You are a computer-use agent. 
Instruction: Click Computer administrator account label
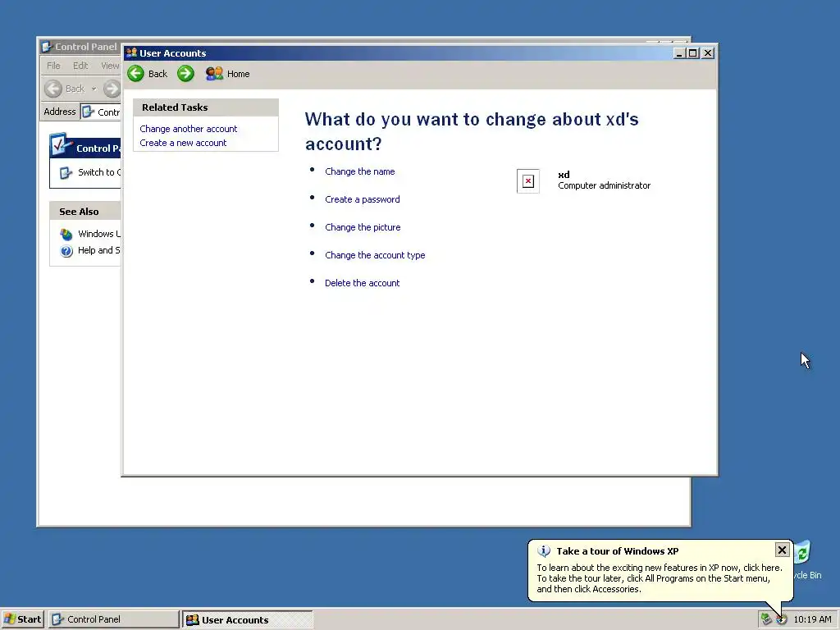point(605,185)
